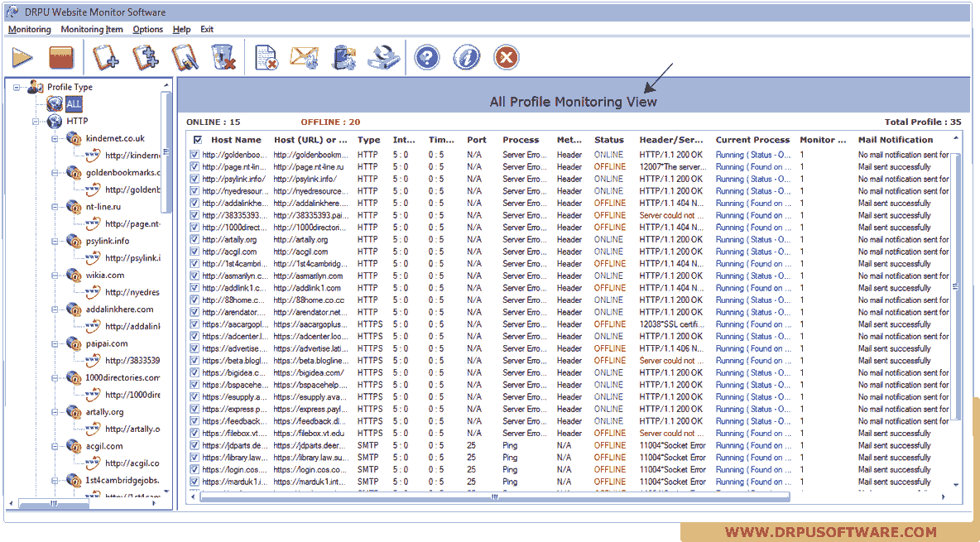980x542 pixels.
Task: Sort by Current Process column header
Action: (x=752, y=140)
